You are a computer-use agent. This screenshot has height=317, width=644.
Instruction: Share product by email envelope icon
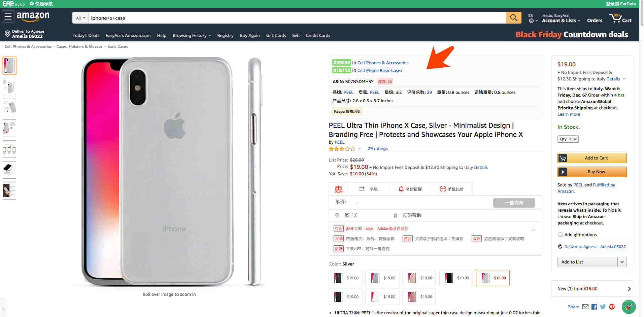point(585,307)
